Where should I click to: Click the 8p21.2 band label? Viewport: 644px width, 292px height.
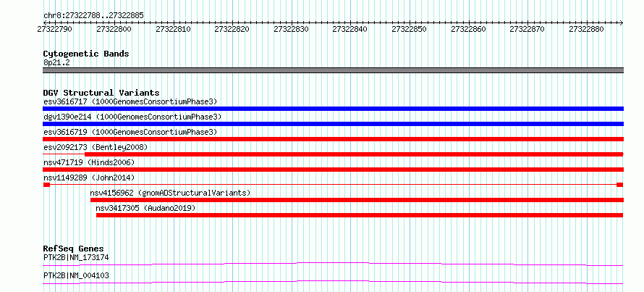pos(56,63)
